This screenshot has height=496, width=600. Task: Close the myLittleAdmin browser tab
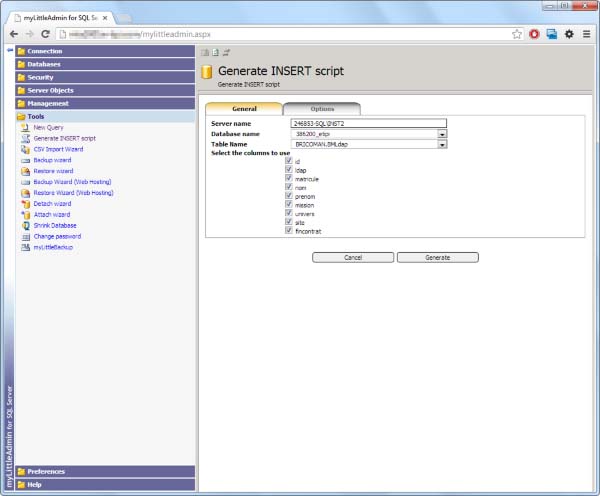[105, 18]
